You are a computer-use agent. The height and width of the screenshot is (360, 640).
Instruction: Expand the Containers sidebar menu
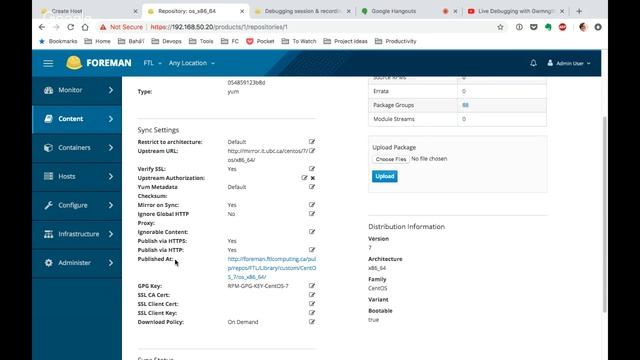(x=77, y=148)
